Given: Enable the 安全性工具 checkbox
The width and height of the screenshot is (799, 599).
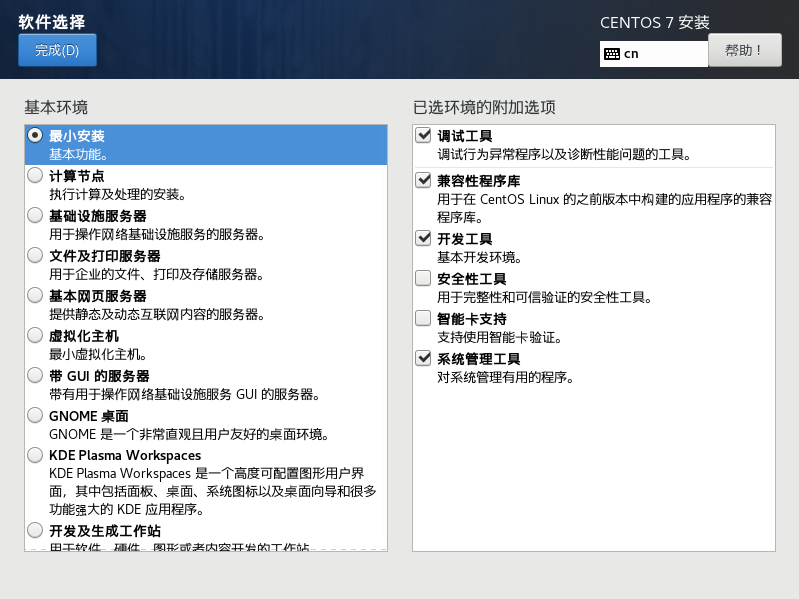Looking at the screenshot, I should [423, 278].
